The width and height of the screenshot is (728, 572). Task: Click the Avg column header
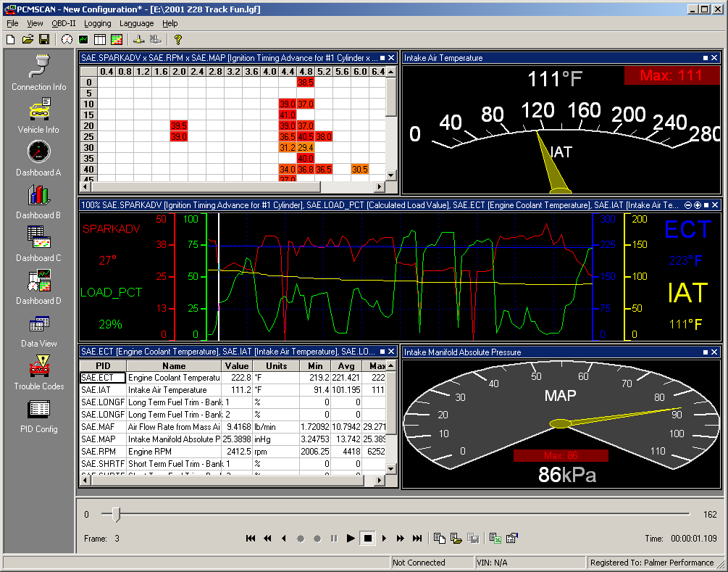[x=346, y=366]
